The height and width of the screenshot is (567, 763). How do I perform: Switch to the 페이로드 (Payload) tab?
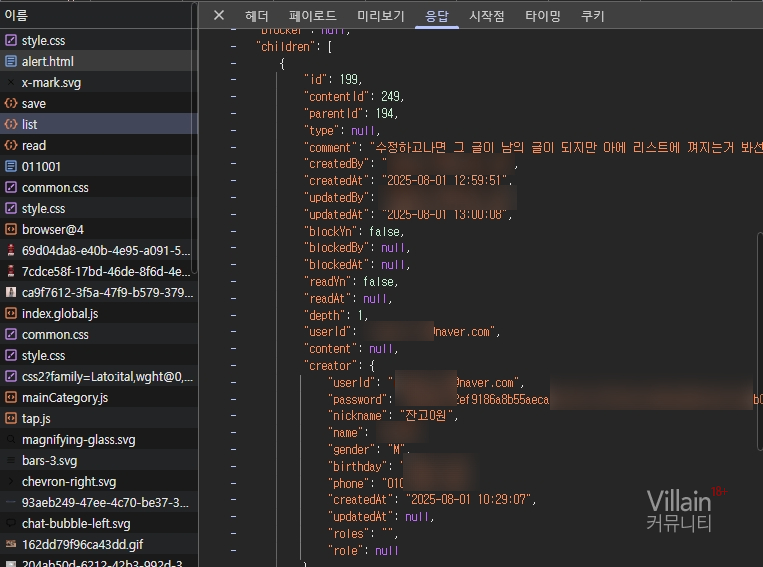[x=312, y=16]
